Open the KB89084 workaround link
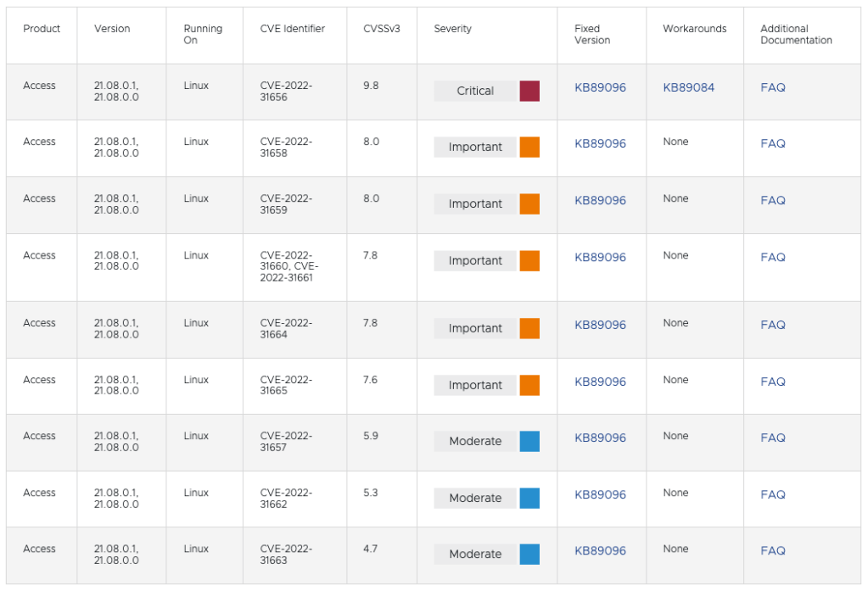This screenshot has height=591, width=868. (688, 87)
